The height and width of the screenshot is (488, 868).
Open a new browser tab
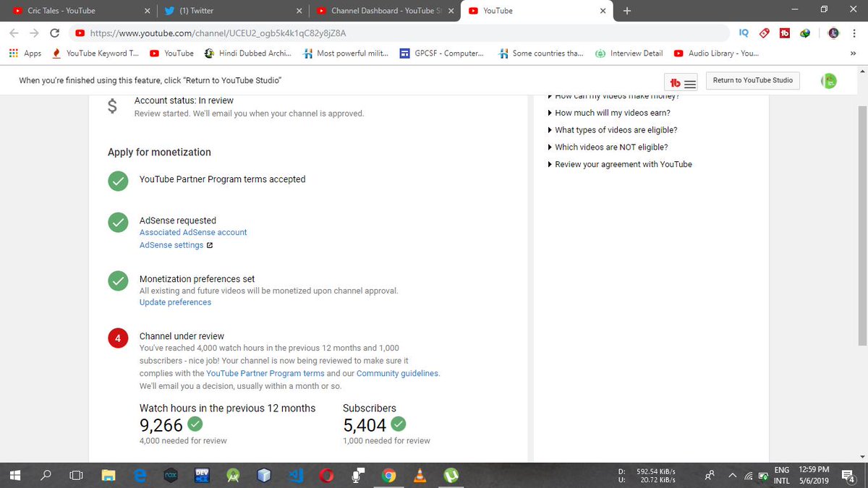click(x=626, y=11)
